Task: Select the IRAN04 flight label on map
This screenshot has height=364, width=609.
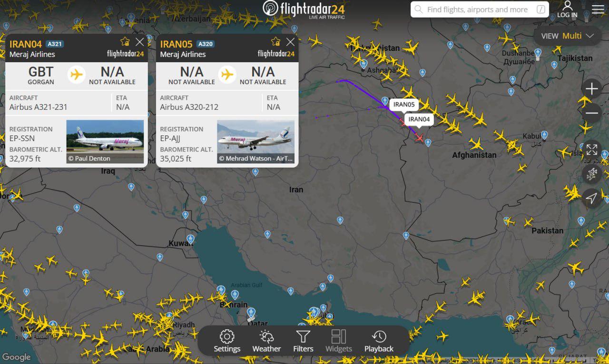Action: (419, 119)
